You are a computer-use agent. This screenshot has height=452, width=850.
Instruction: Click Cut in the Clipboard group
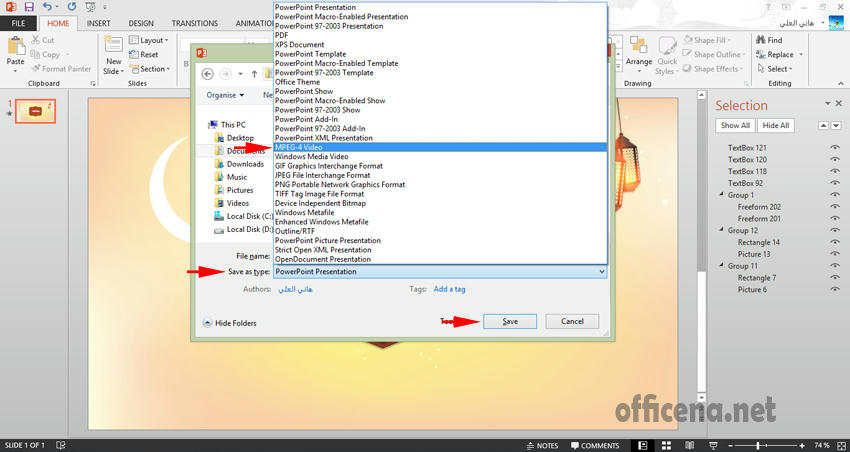pos(43,40)
